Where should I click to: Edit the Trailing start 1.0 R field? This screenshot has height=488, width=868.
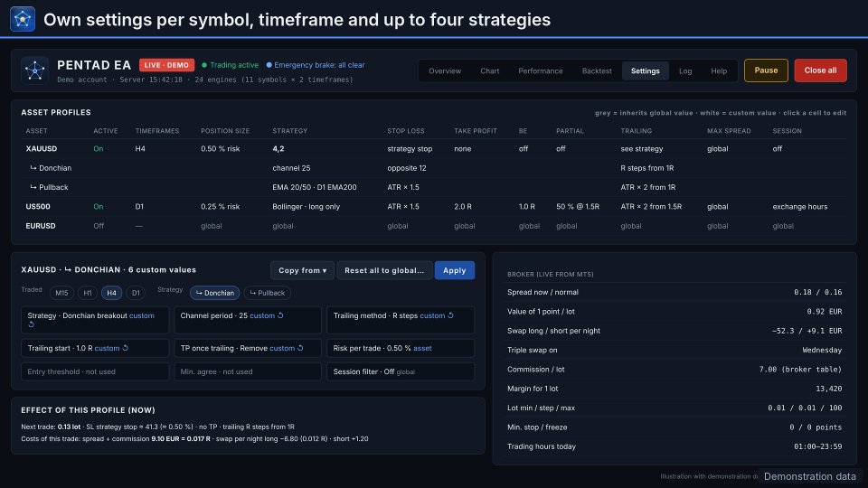pos(95,348)
